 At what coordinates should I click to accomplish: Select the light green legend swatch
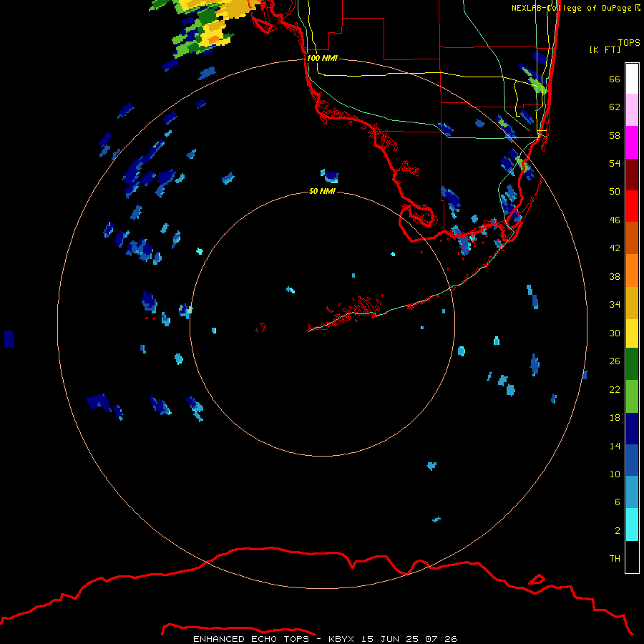632,396
